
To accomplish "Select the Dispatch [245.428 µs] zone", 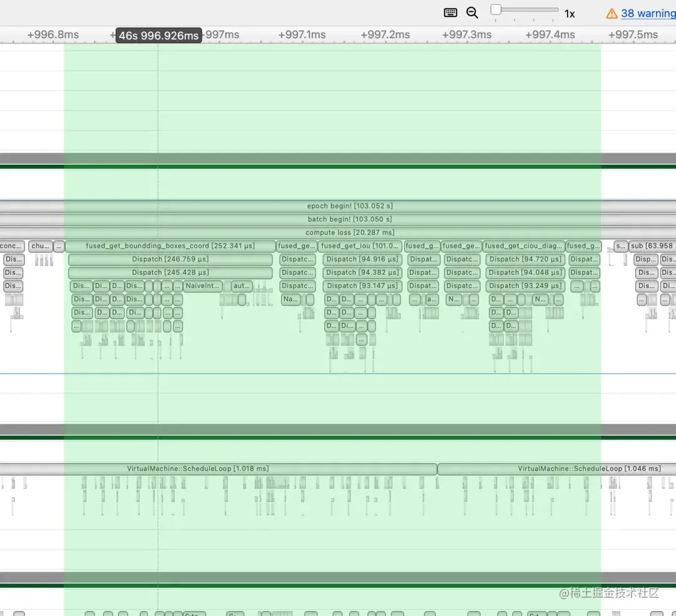I will tap(170, 273).
